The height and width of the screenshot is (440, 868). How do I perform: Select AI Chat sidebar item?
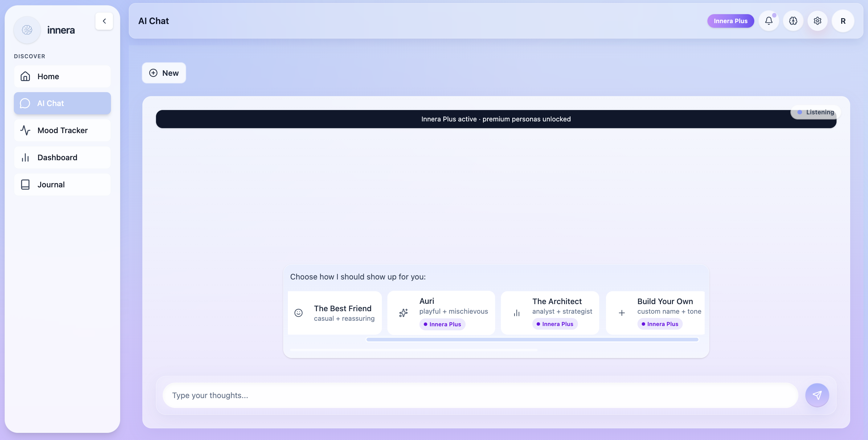pos(62,103)
